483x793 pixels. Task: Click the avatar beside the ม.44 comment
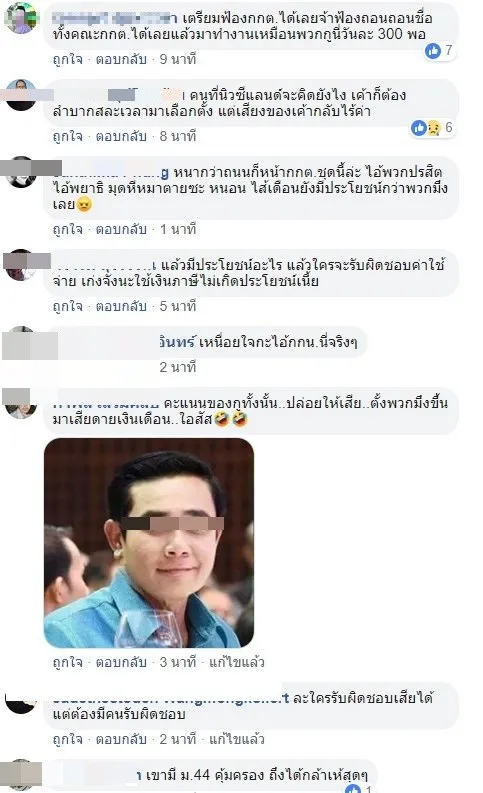(21, 774)
